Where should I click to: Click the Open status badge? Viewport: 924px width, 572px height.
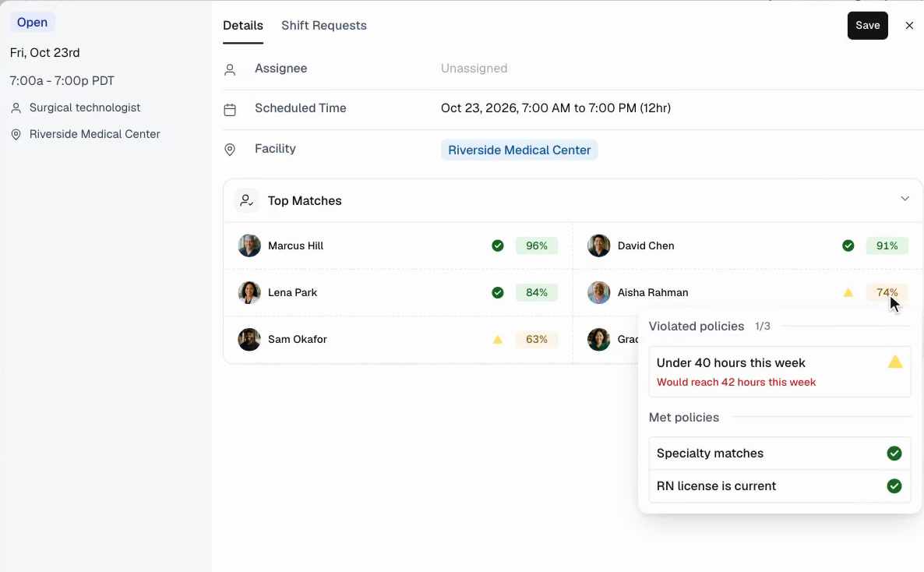click(32, 23)
